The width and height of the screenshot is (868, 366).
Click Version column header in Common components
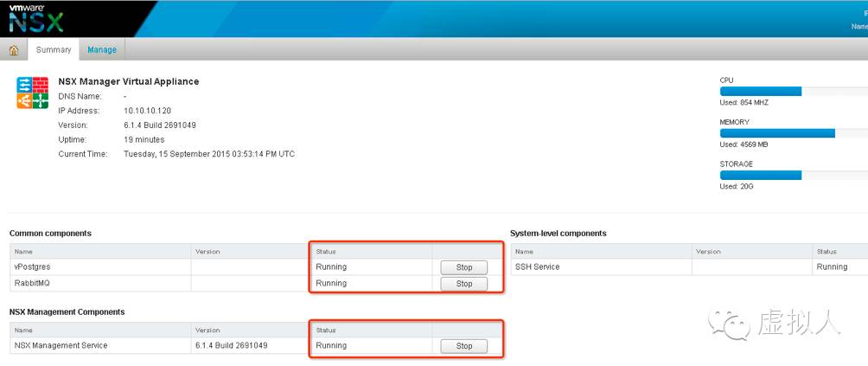(250, 252)
